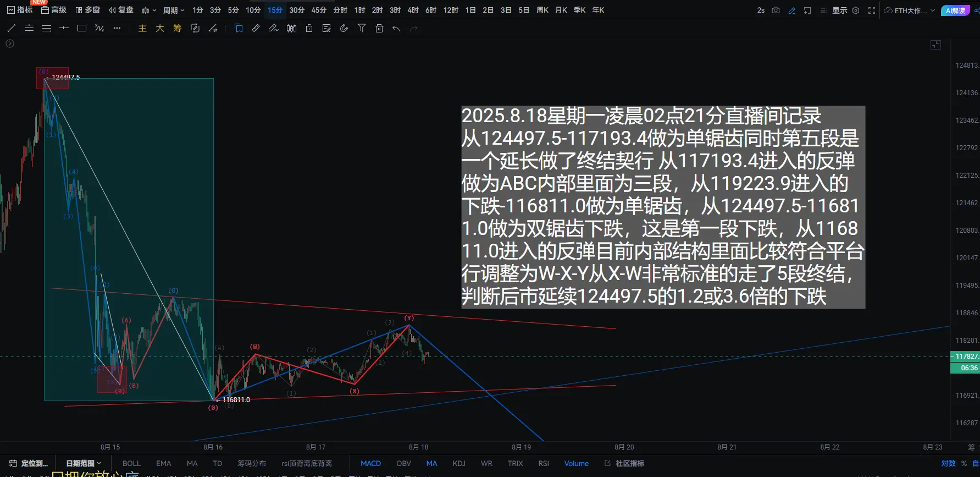Undo last drawing action

tap(396, 28)
